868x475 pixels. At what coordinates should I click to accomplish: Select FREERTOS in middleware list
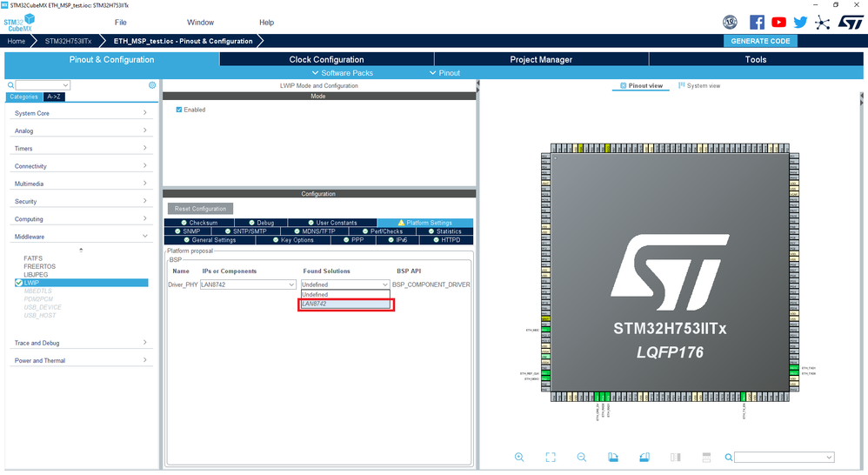pyautogui.click(x=39, y=266)
